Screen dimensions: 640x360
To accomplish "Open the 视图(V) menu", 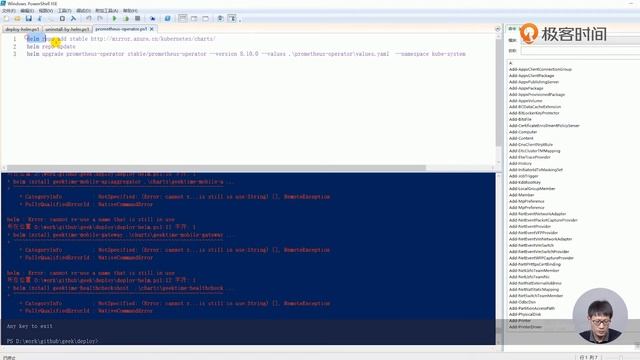I will 46,11.
